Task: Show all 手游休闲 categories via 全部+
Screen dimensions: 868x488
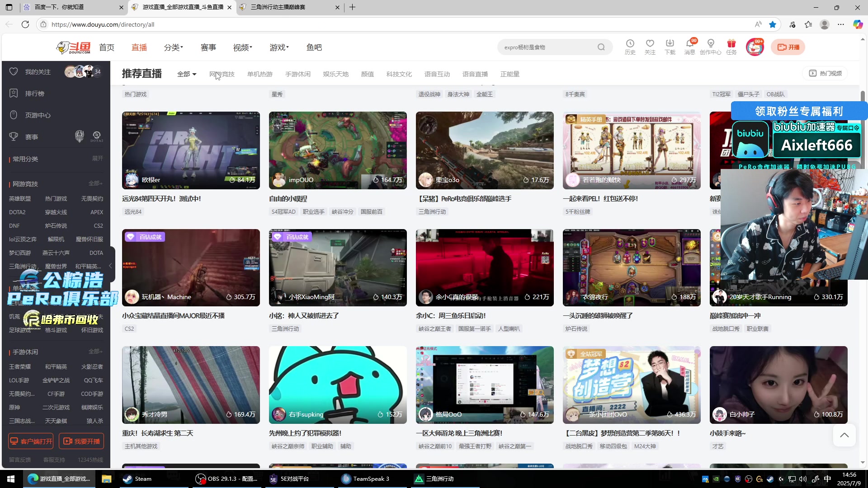Action: click(95, 351)
